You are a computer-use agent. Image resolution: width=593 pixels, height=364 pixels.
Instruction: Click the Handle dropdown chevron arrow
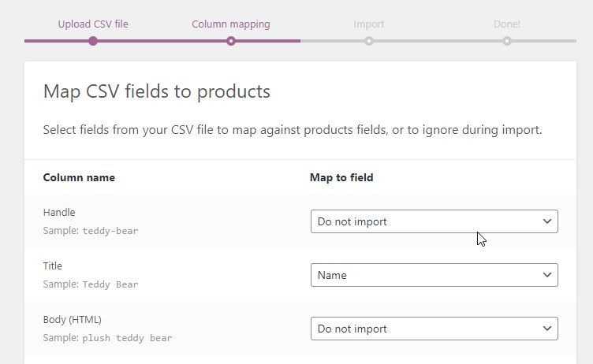(547, 221)
